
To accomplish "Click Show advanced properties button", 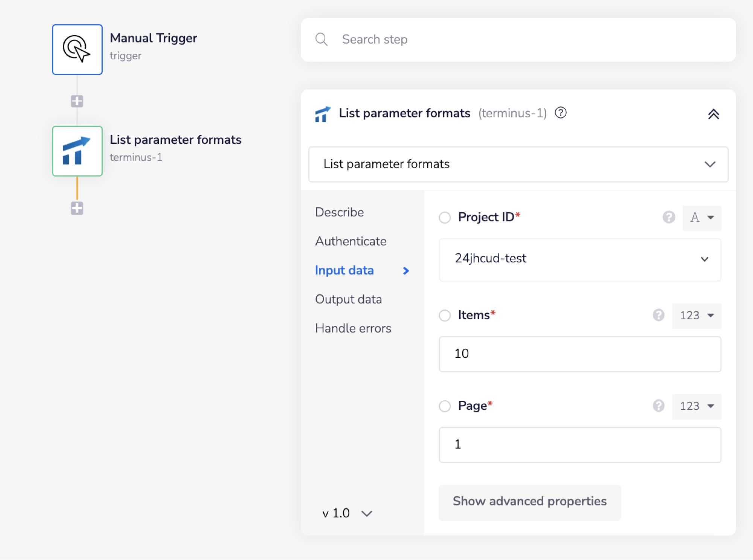I will click(x=529, y=502).
